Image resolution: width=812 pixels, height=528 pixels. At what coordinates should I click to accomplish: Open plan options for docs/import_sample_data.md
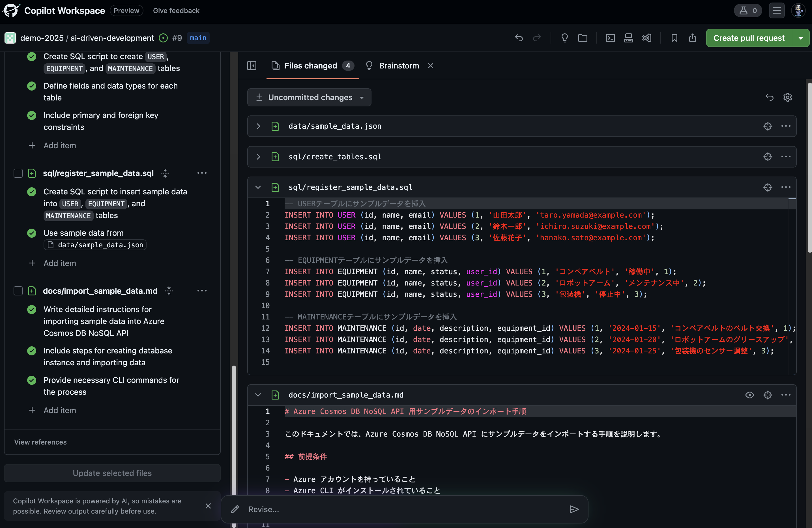[x=202, y=291]
